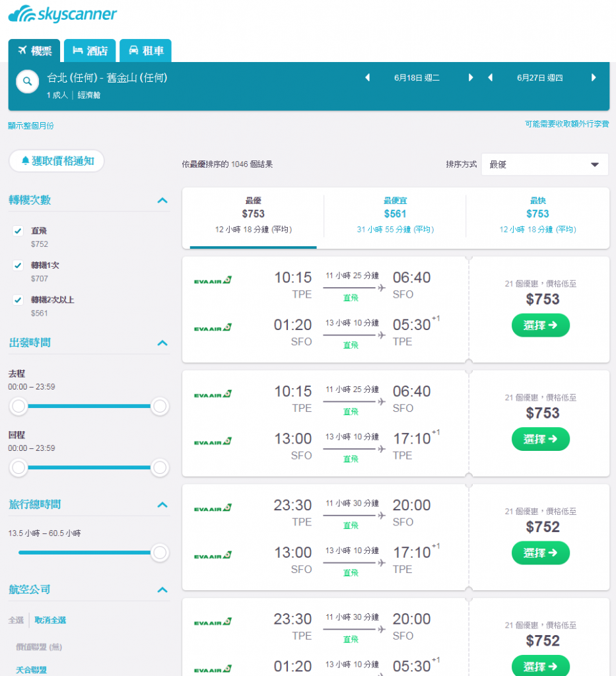Click 顯示整個月份 link
616x676 pixels.
tap(31, 125)
